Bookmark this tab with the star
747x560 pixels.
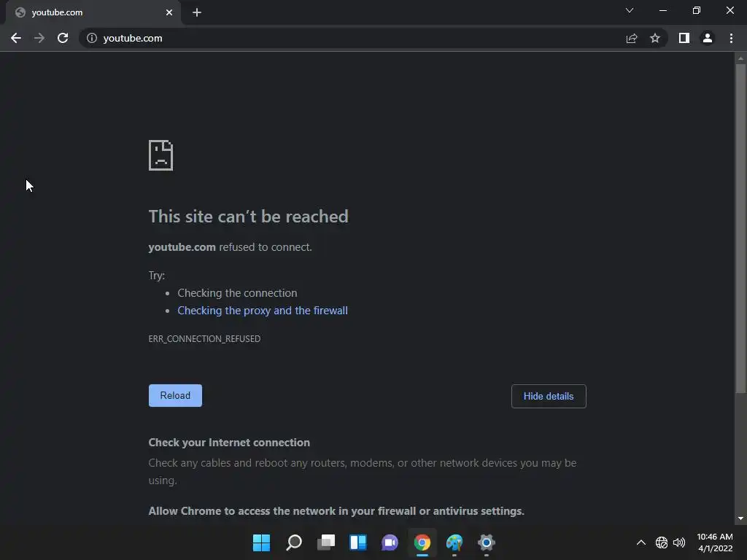tap(655, 38)
